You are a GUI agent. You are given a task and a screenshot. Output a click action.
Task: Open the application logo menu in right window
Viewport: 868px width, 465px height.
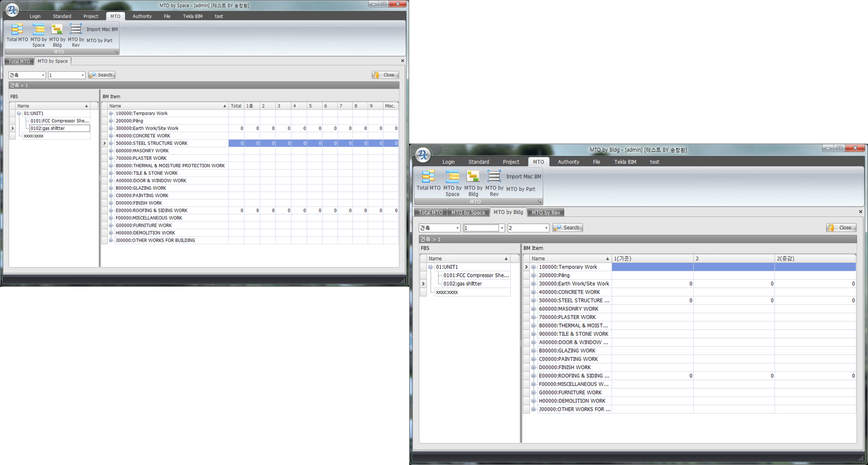coord(423,155)
